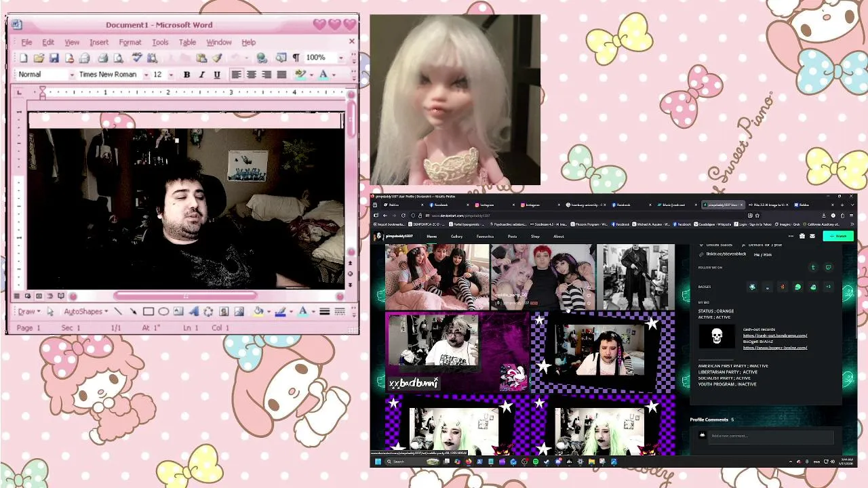
Task: Click the Insert Hyperlink globe icon
Action: [x=262, y=58]
